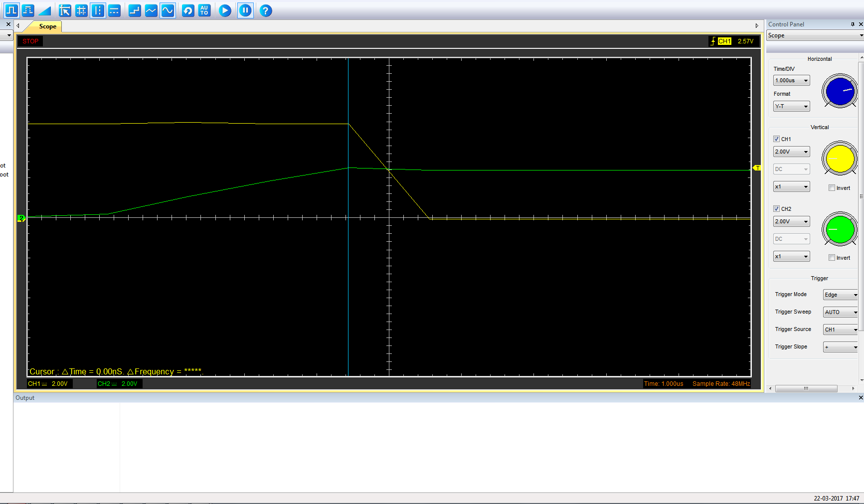This screenshot has width=864, height=504.
Task: Pin the Control Panel with pushpin icon
Action: 853,24
